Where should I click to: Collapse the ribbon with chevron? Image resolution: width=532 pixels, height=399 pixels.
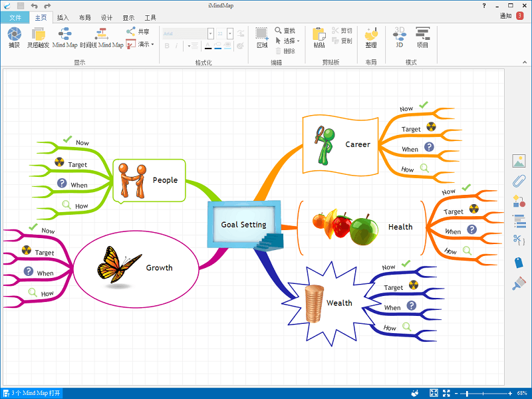525,62
